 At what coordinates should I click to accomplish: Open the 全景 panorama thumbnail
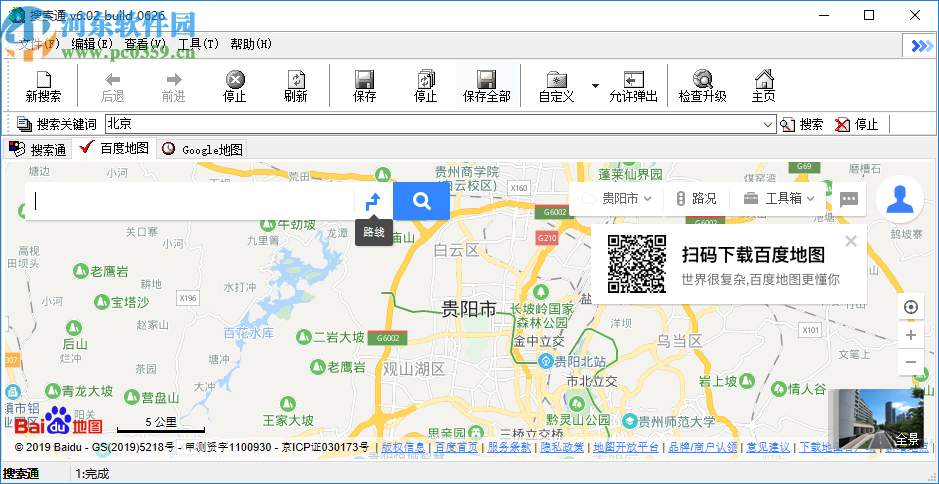point(876,419)
